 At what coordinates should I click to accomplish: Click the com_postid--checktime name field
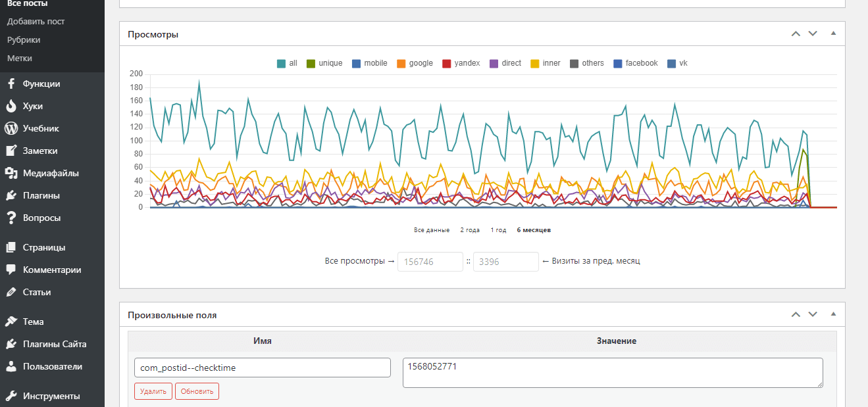click(262, 368)
